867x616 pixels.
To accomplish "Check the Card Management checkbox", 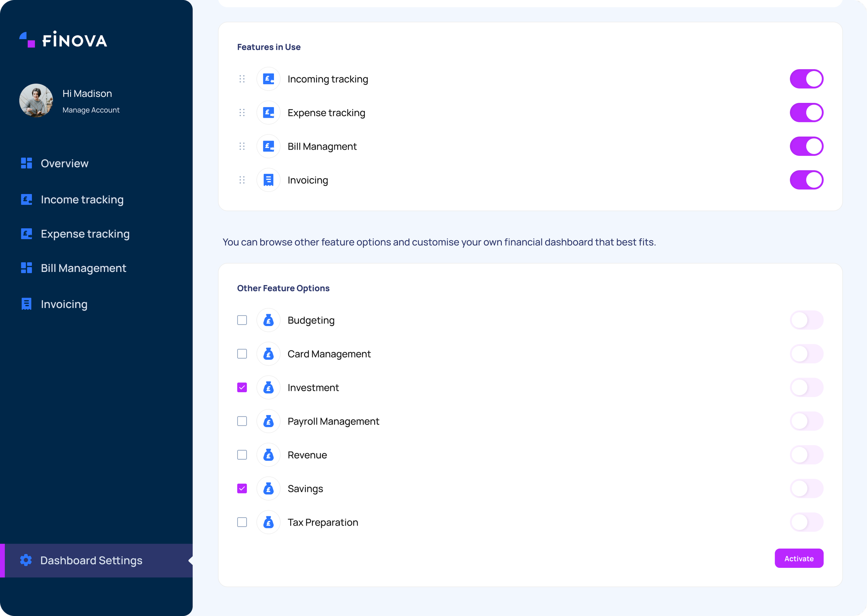I will (x=242, y=354).
